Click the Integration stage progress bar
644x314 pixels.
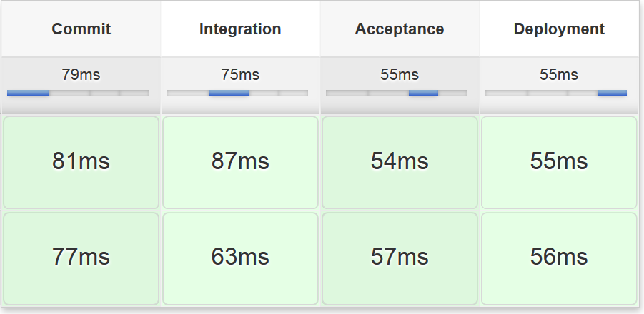[237, 93]
